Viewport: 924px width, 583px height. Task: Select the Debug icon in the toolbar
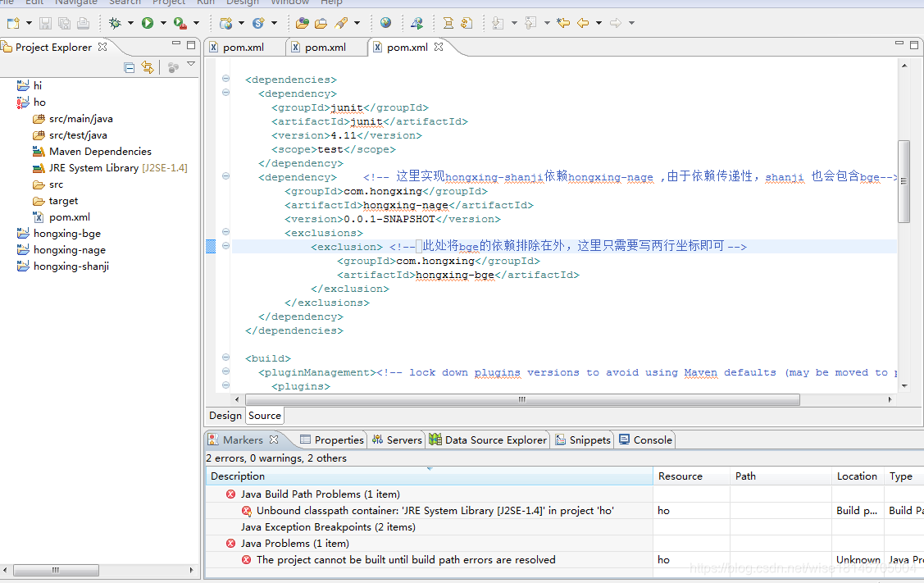(116, 23)
